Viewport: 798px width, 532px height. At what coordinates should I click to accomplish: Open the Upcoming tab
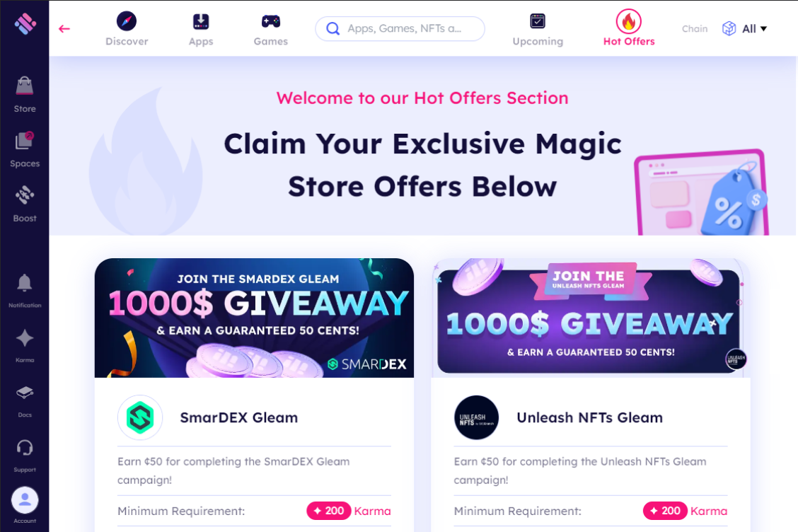[538, 28]
